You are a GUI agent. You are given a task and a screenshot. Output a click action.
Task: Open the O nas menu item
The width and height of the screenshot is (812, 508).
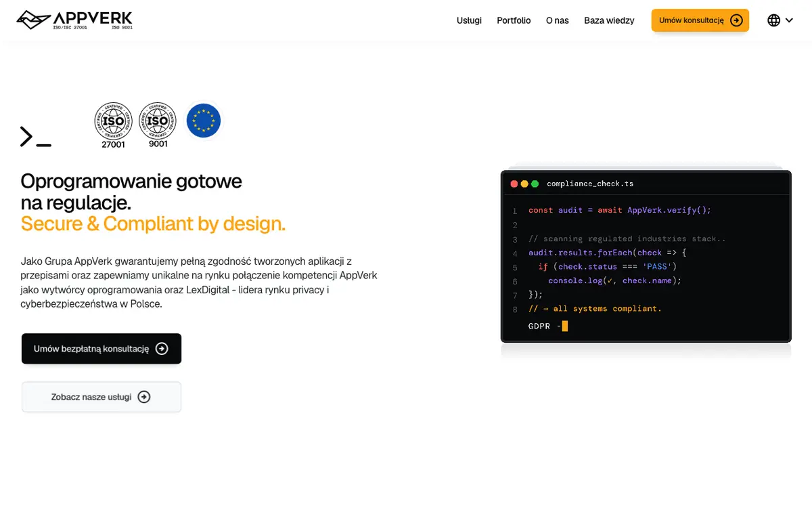558,20
